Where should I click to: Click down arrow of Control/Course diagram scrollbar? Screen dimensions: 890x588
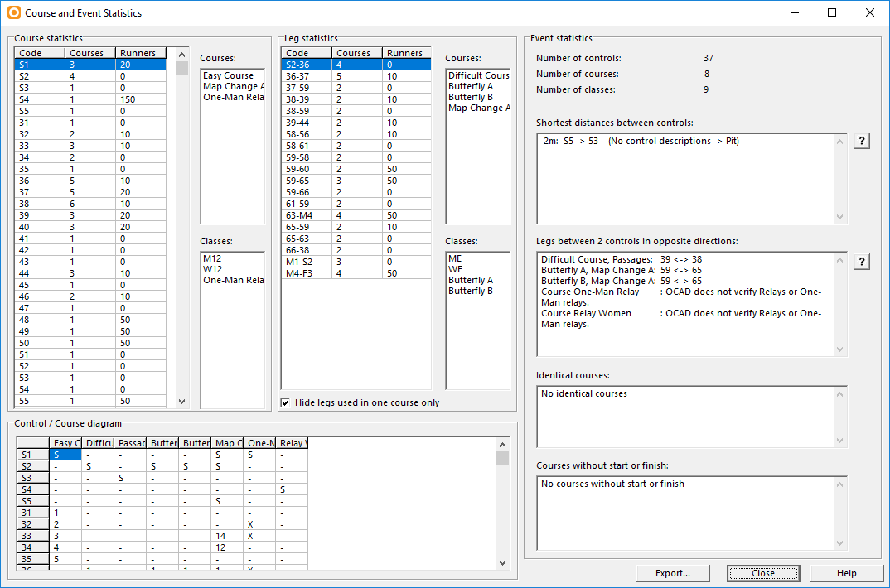click(x=502, y=563)
